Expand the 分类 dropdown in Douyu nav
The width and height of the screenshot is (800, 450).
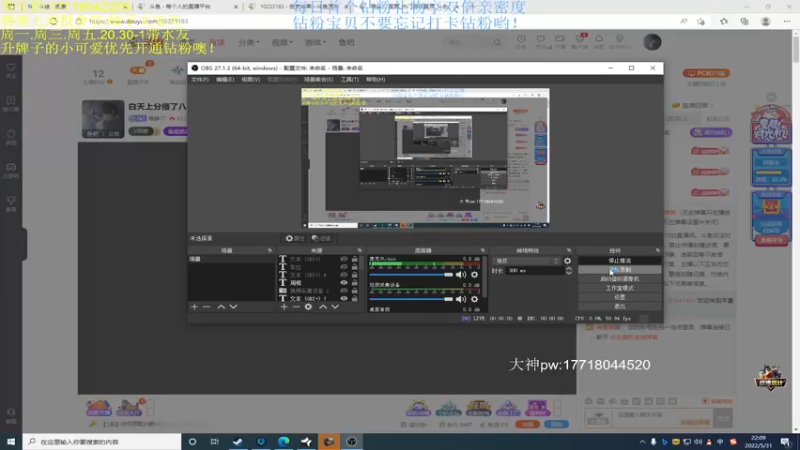[x=249, y=42]
